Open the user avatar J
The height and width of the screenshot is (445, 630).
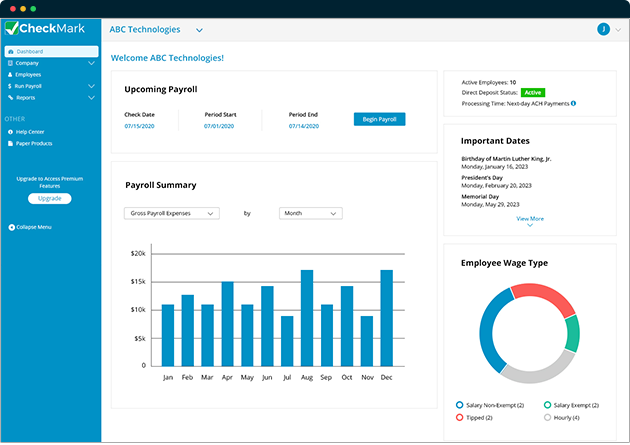coord(603,29)
